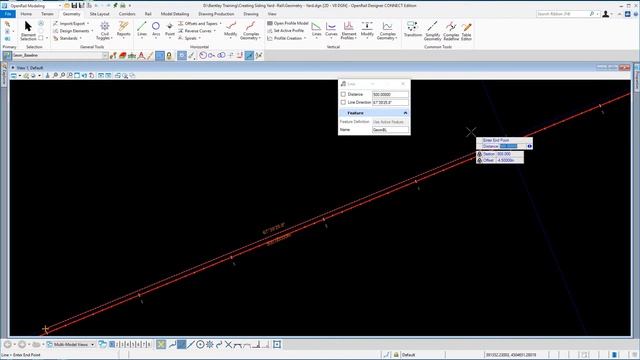Toggle the station lock icon
Screen dimensions: 640x360
pos(480,154)
